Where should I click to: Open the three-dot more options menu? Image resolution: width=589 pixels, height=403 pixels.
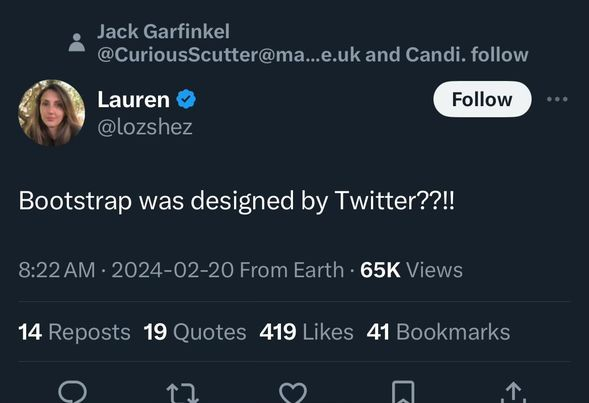[557, 99]
